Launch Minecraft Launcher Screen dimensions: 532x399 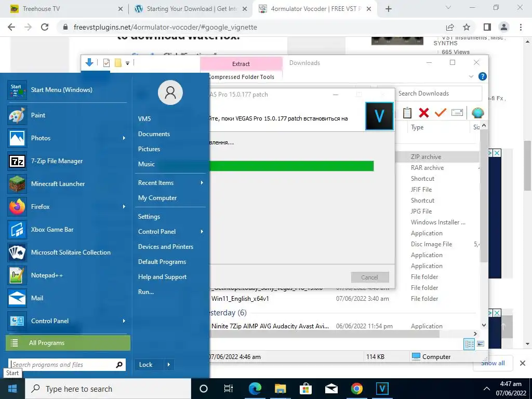66,184
